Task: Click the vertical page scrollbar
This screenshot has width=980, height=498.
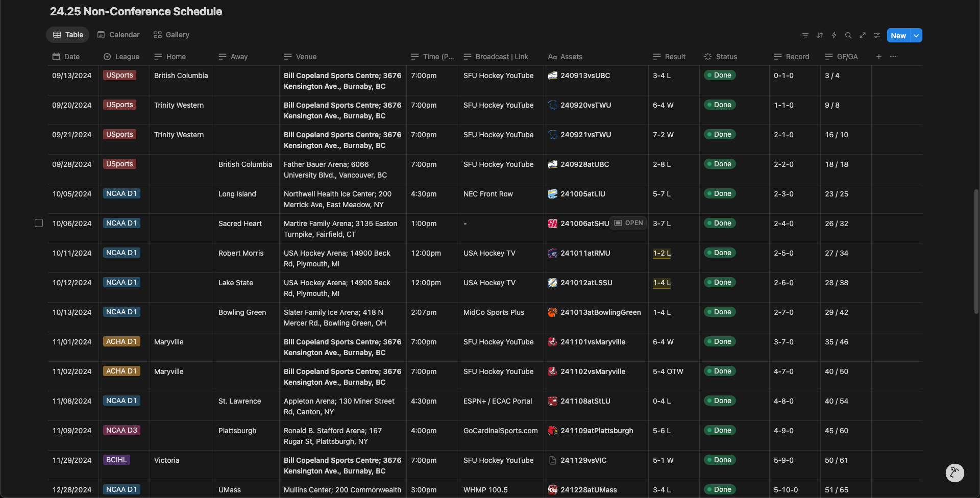Action: (x=976, y=251)
